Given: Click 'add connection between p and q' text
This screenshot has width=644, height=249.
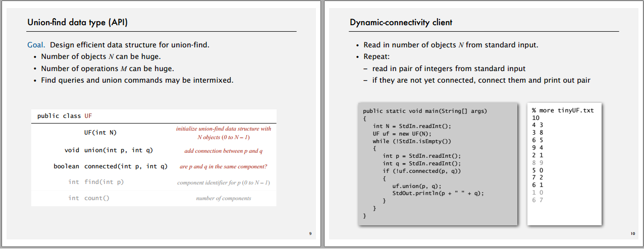Looking at the screenshot, I should click(224, 151).
